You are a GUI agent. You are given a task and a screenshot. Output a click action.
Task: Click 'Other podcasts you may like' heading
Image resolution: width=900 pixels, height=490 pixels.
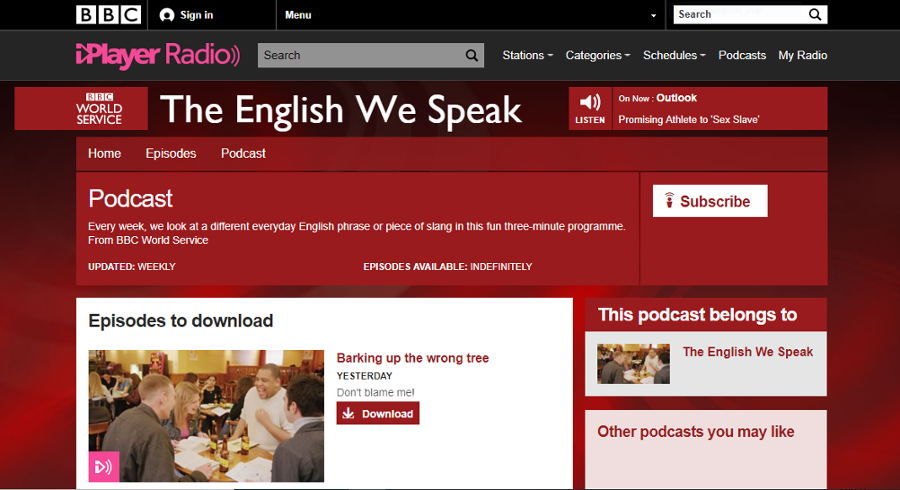(696, 431)
